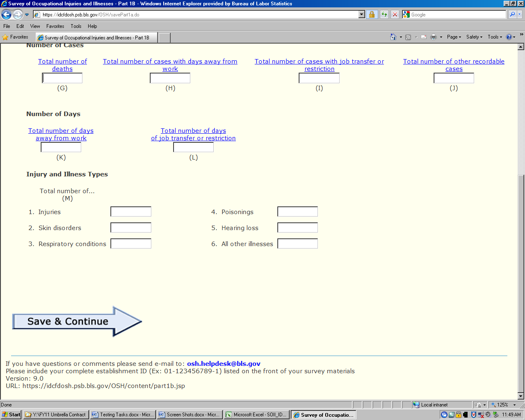The width and height of the screenshot is (525, 420).
Task: Click the job transfer cases (I) field
Action: click(319, 78)
